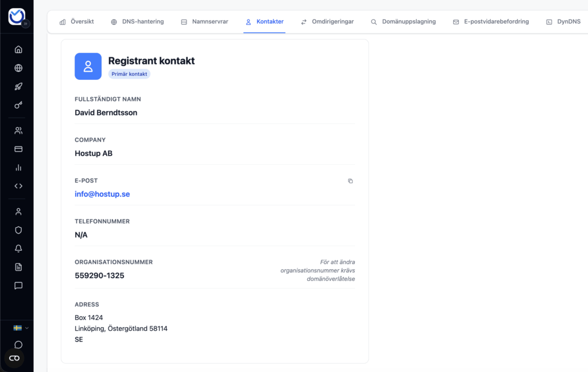Click the info@hostup.se email link
This screenshot has height=372, width=588.
(102, 194)
